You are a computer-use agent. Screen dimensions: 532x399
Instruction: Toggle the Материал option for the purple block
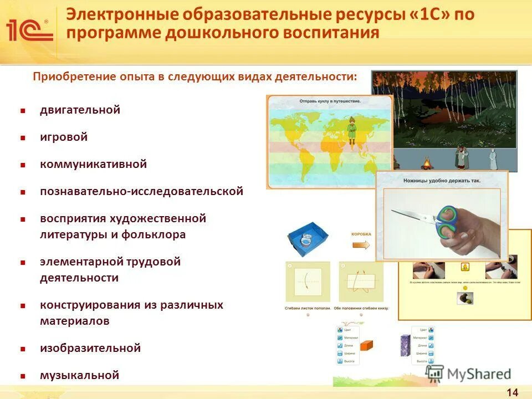pyautogui.click(x=431, y=337)
